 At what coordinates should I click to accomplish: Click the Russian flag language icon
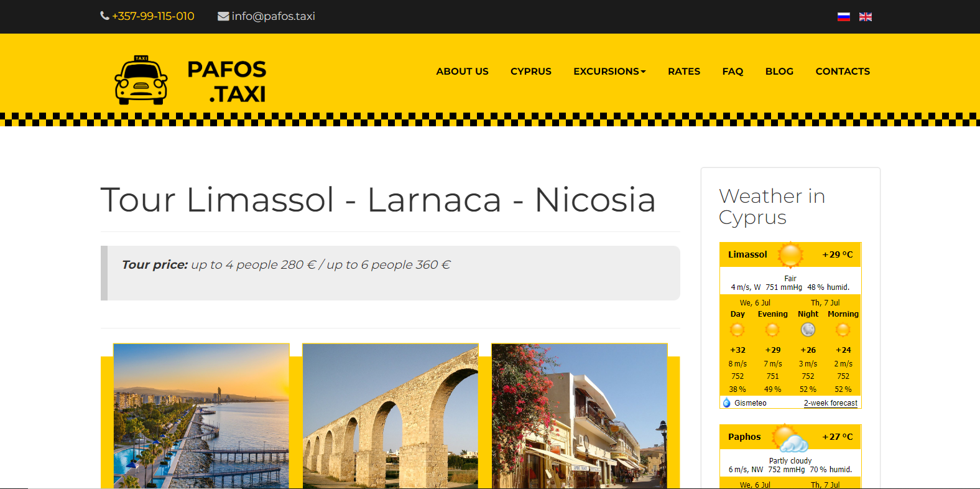[843, 17]
